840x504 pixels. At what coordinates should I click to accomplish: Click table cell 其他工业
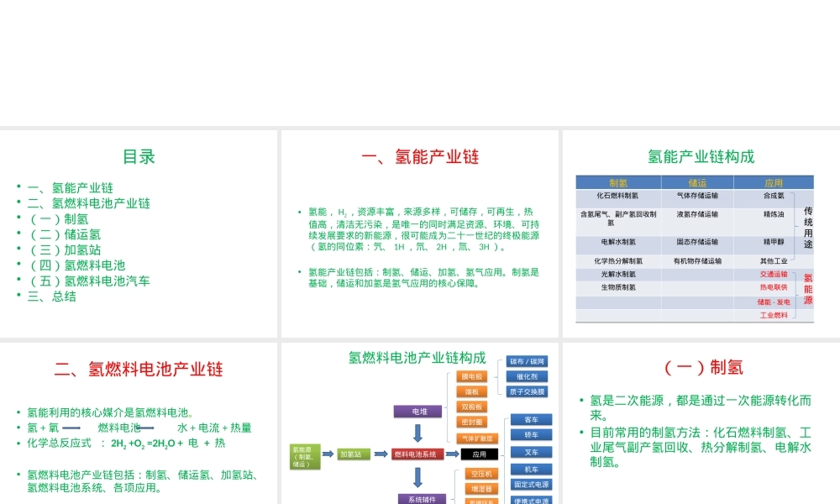coord(774,261)
